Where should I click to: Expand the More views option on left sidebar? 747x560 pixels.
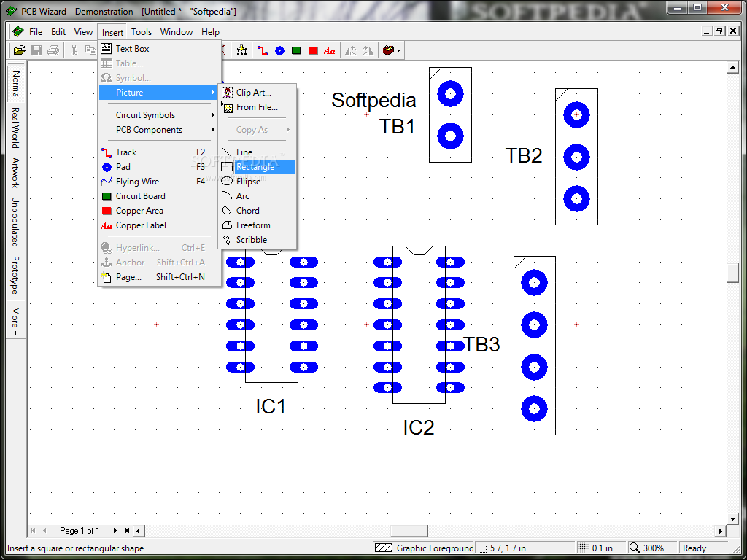point(15,320)
